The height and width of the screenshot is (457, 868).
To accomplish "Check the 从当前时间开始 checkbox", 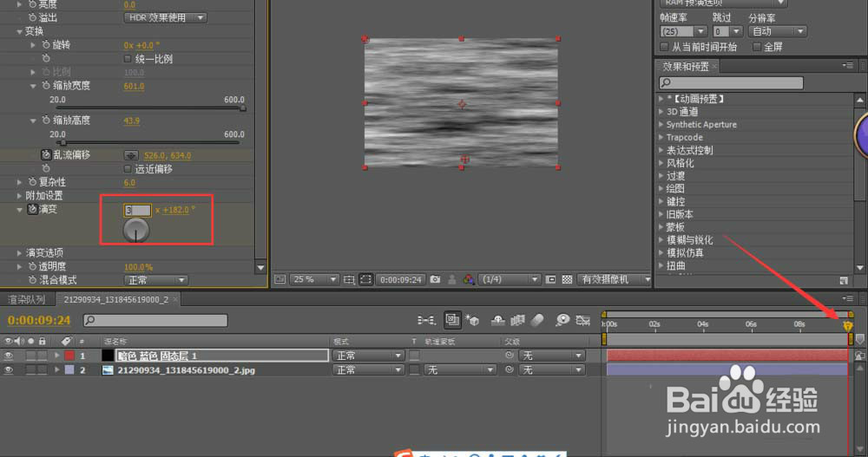I will (664, 47).
